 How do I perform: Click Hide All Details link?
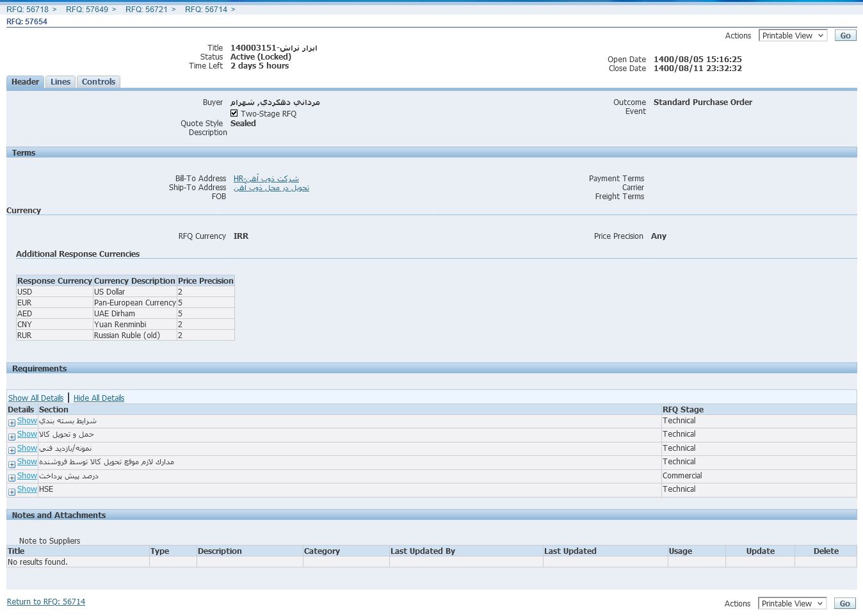[99, 398]
